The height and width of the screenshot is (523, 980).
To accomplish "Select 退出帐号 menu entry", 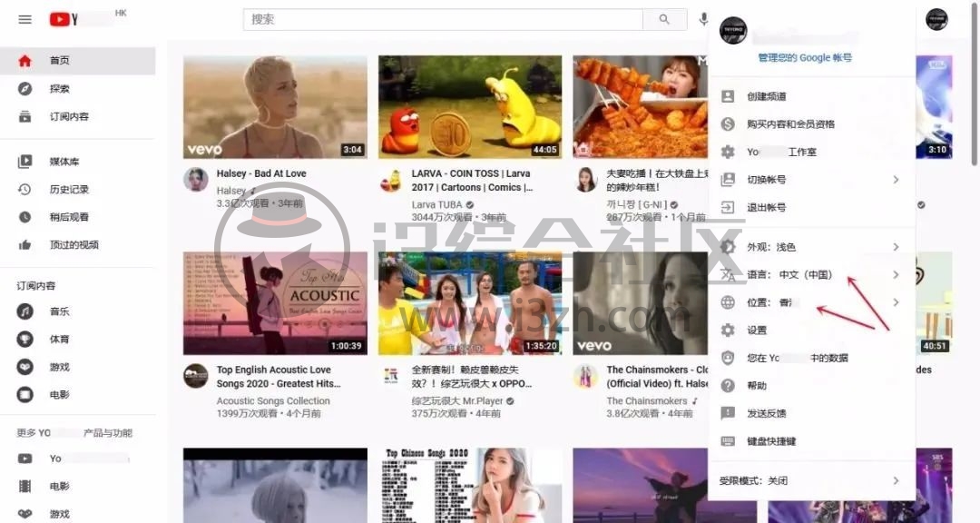I will 812,207.
